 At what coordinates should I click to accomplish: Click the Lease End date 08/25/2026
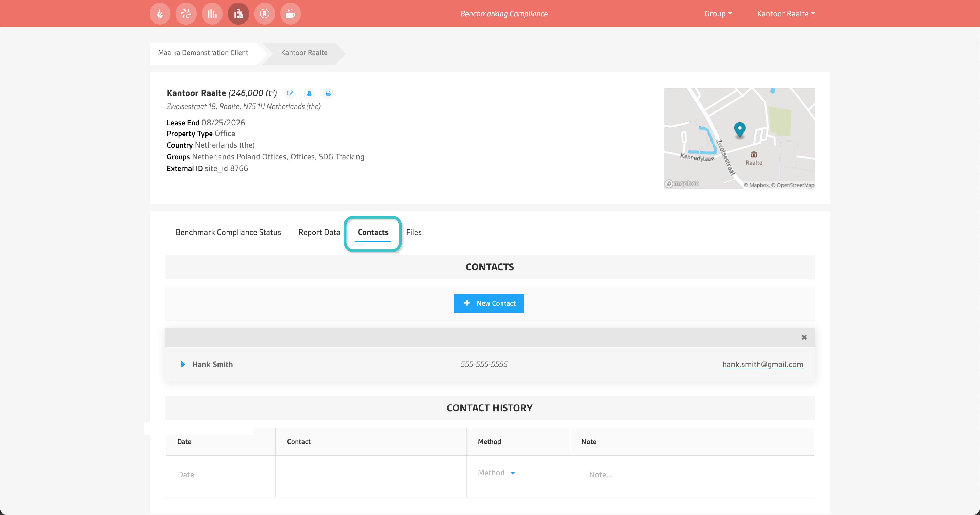pos(223,123)
